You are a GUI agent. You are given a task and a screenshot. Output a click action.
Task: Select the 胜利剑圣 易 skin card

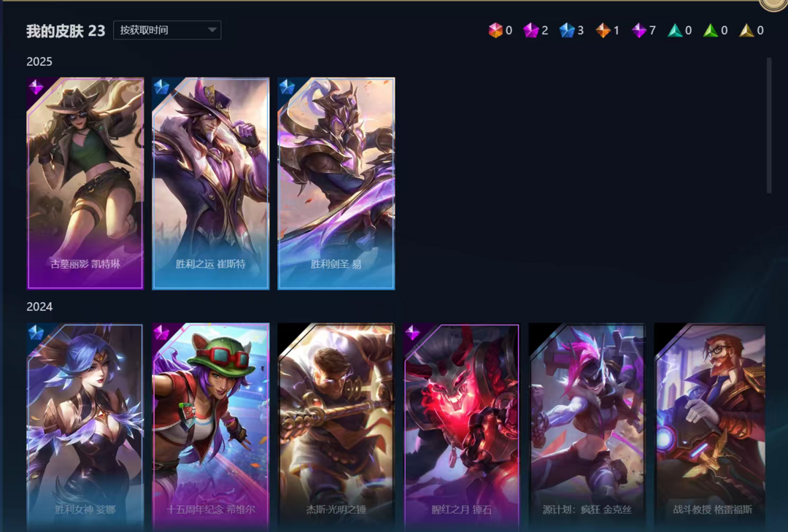(336, 183)
